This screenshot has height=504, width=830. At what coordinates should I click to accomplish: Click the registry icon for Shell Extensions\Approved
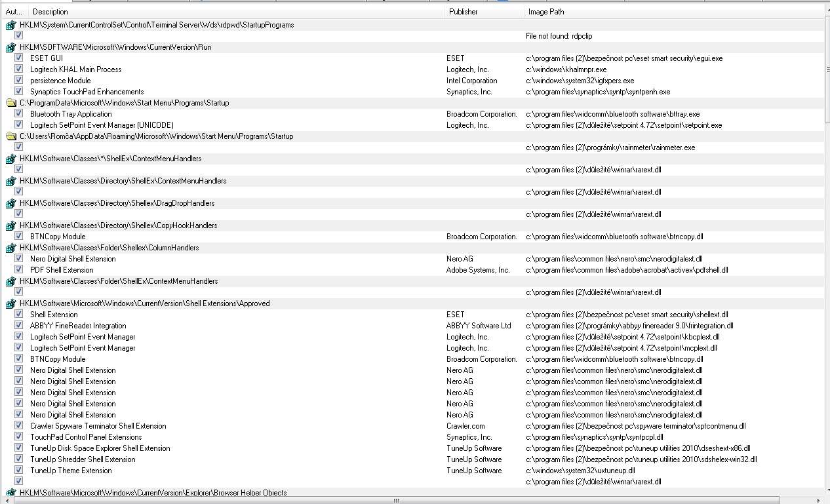pyautogui.click(x=10, y=303)
